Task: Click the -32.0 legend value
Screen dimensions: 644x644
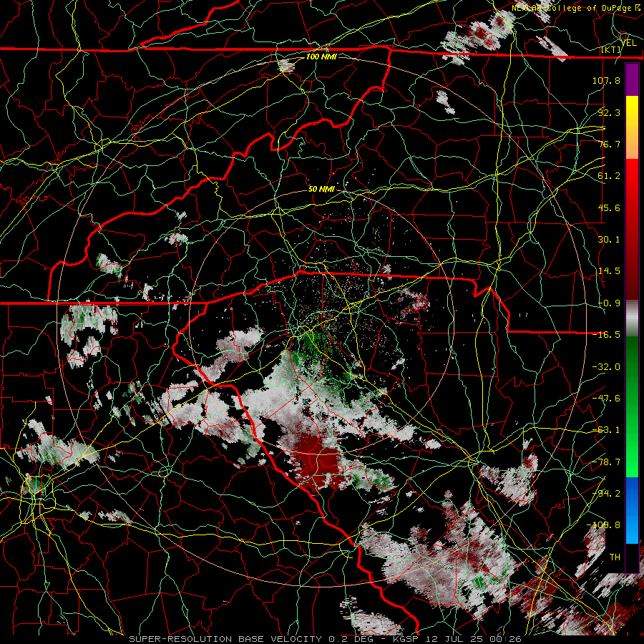Action: point(606,367)
